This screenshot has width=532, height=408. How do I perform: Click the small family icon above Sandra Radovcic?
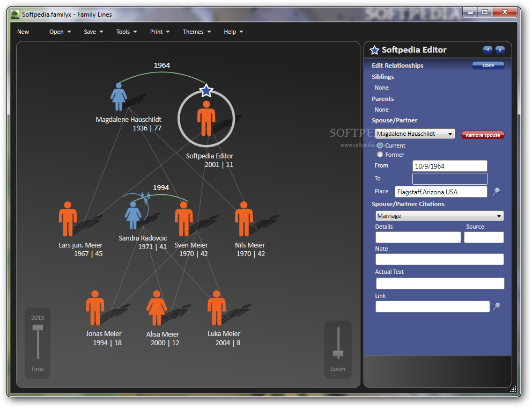pyautogui.click(x=145, y=198)
